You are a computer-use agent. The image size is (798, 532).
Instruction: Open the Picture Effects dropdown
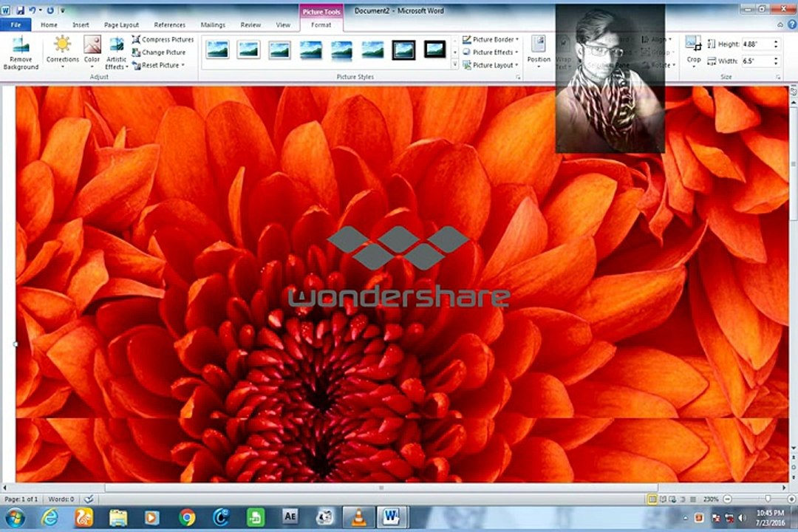point(491,52)
